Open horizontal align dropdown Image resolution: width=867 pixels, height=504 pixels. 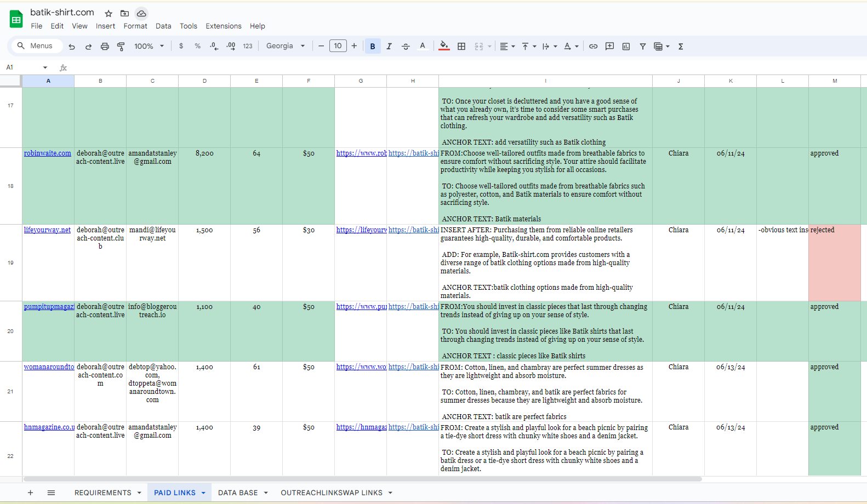click(x=507, y=47)
